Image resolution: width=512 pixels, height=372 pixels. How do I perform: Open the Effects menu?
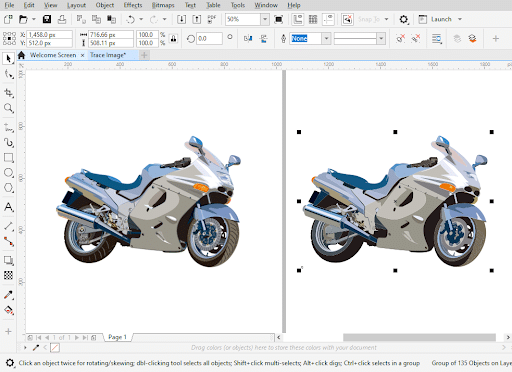tap(133, 5)
